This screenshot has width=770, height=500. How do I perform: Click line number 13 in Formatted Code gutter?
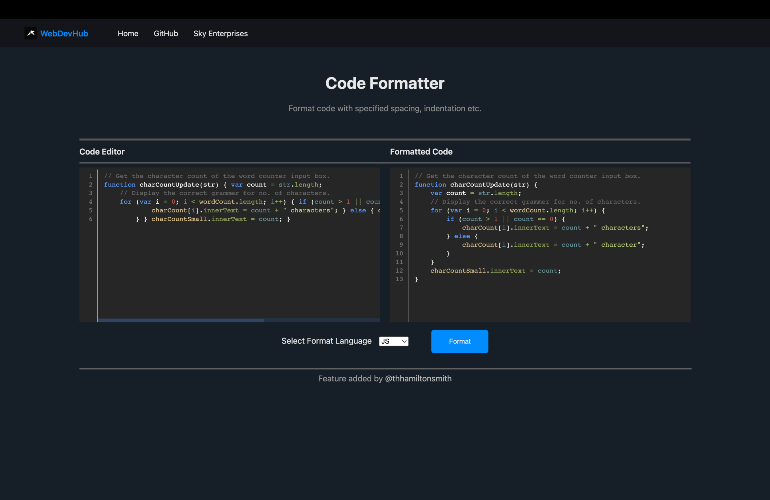tap(399, 279)
